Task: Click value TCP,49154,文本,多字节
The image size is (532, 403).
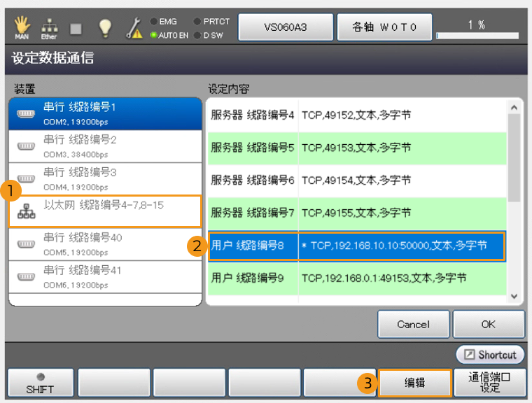Action: click(x=356, y=181)
